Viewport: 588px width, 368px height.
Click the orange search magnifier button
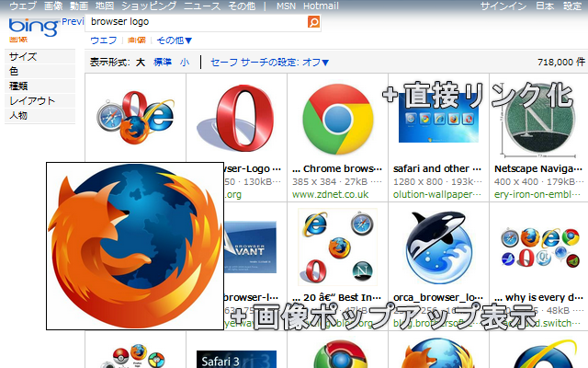point(313,22)
